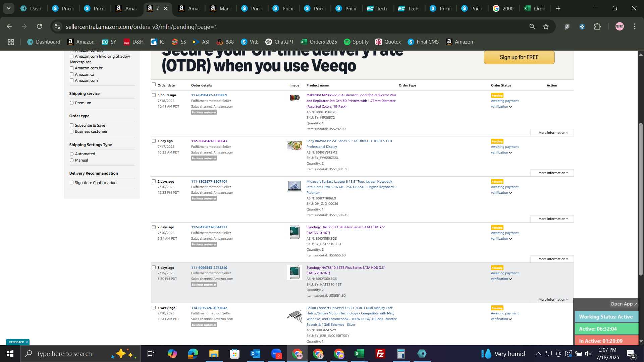Open Calculator from the taskbar
The width and height of the screenshot is (644, 362).
(x=401, y=354)
